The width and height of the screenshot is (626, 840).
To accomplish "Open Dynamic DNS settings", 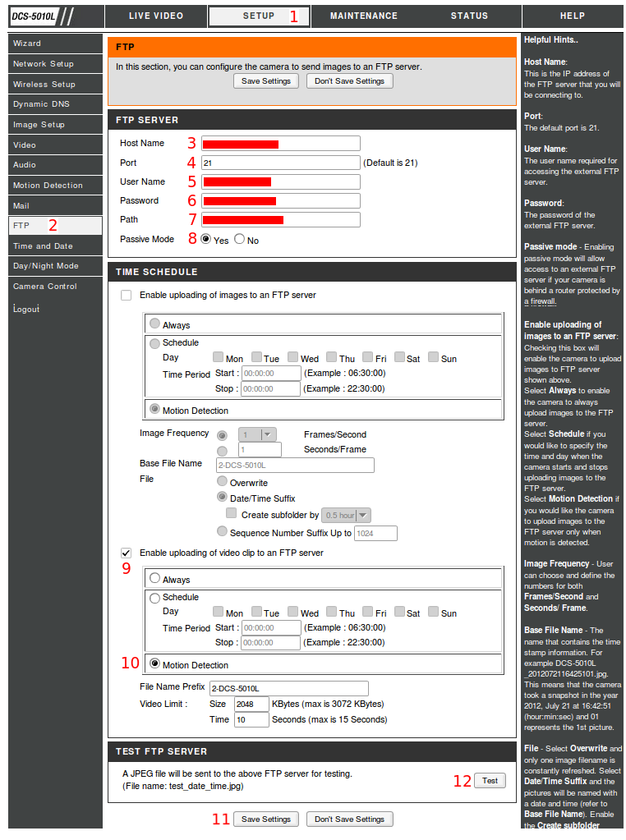I will tap(55, 104).
